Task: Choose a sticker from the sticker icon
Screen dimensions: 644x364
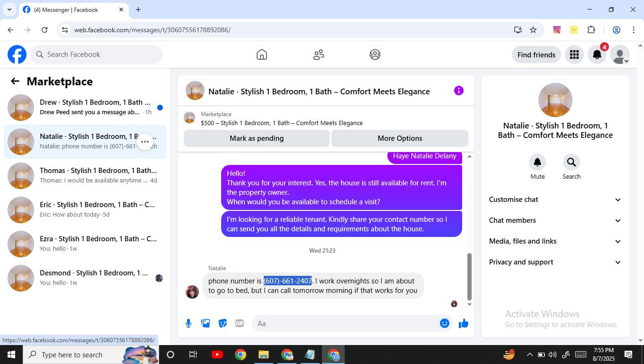Action: tap(223, 323)
